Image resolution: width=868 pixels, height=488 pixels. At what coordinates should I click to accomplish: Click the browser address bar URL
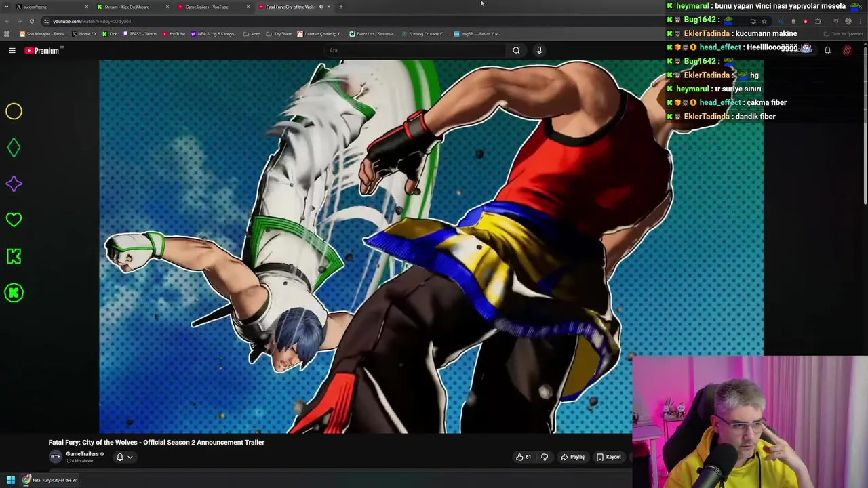[x=92, y=21]
